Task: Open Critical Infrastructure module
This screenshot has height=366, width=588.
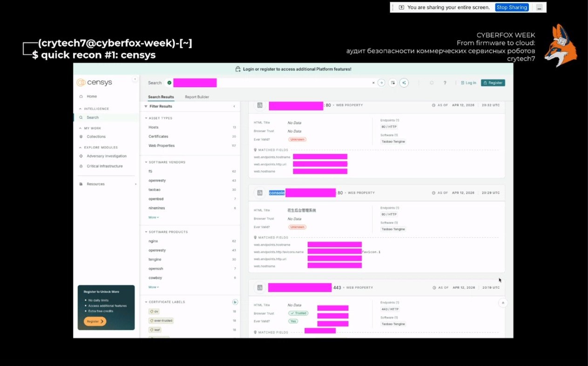Action: [x=105, y=166]
